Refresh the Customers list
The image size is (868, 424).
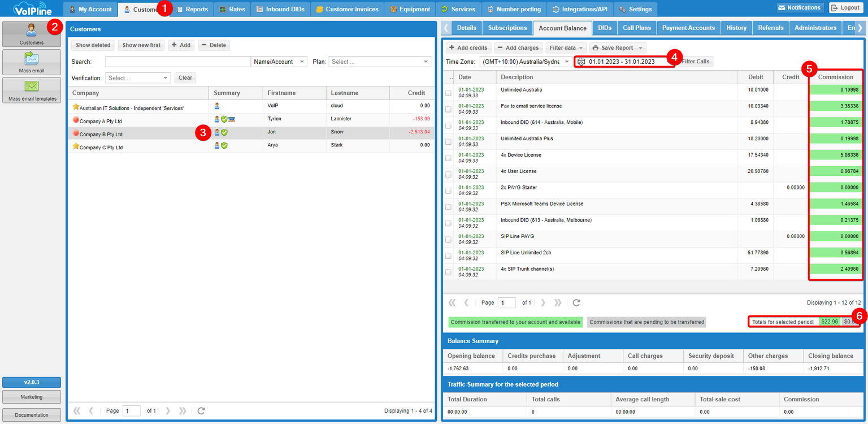[201, 411]
